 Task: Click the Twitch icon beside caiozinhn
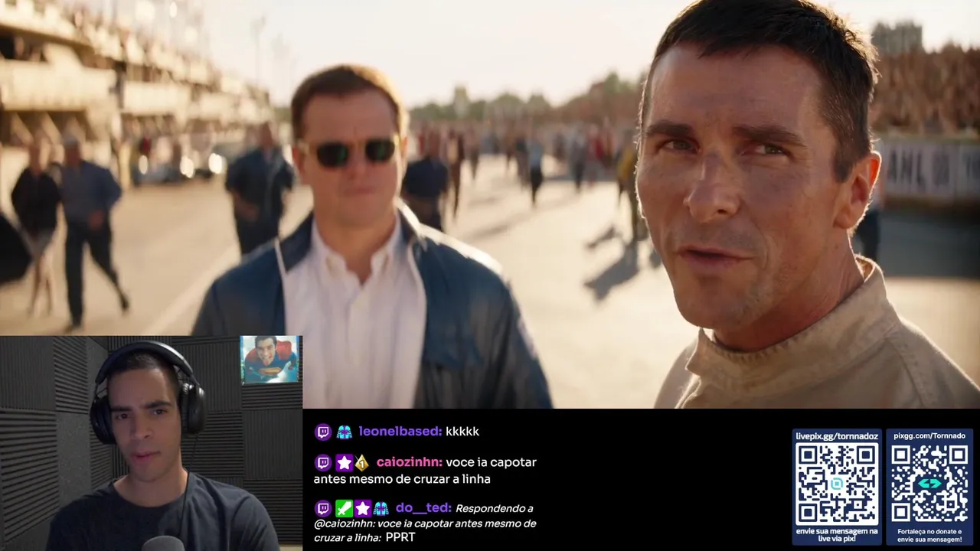323,462
